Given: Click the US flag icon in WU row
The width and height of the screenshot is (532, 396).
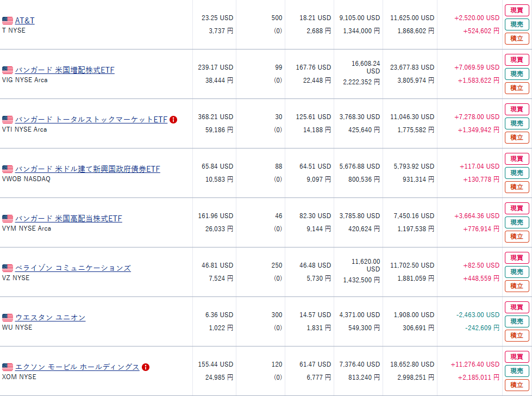Looking at the screenshot, I should click(x=8, y=318).
